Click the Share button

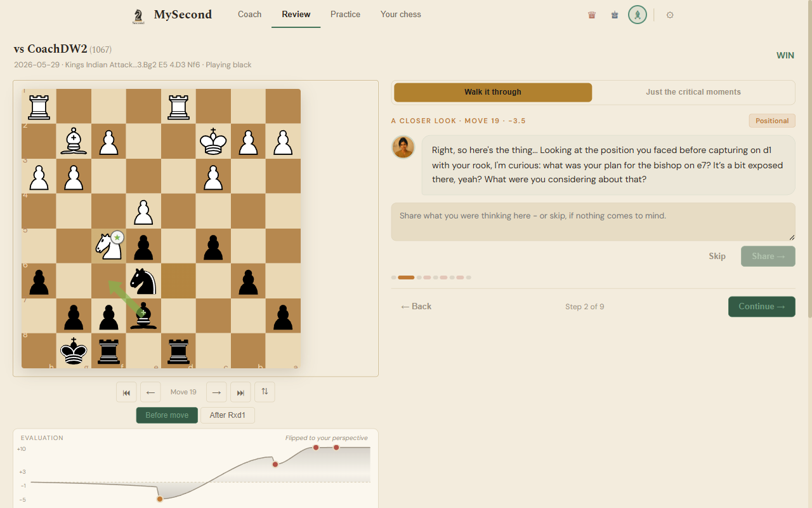click(768, 257)
